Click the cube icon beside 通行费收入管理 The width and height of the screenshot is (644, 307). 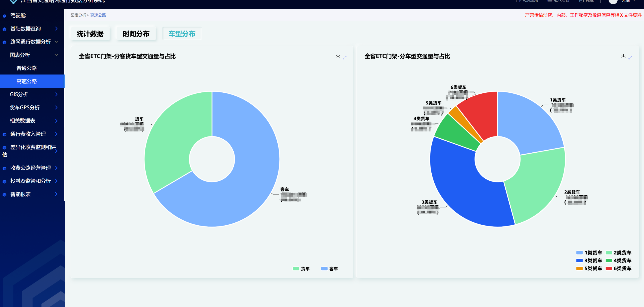4,134
